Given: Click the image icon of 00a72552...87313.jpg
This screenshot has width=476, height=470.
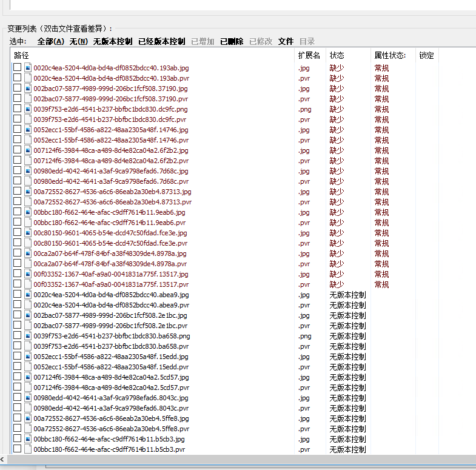Looking at the screenshot, I should [28, 192].
